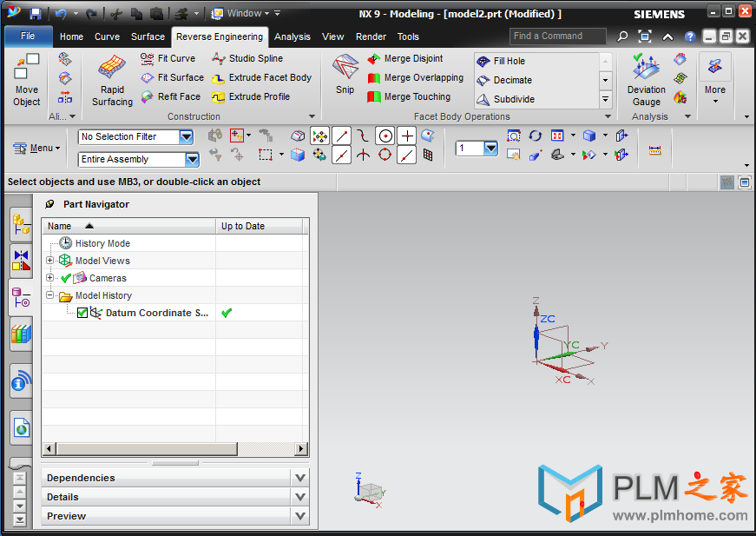
Task: Open the Internet Explorer sidebar tab
Action: 21,428
